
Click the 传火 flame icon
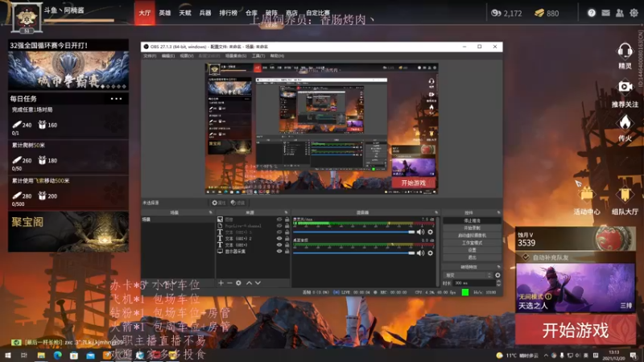[x=625, y=122]
